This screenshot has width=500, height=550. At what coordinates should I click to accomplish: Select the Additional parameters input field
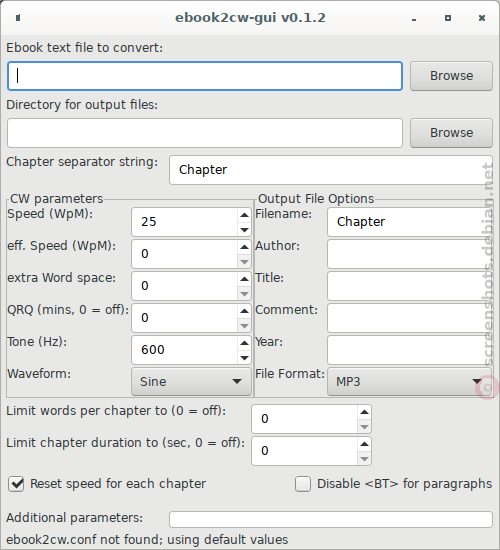click(331, 519)
